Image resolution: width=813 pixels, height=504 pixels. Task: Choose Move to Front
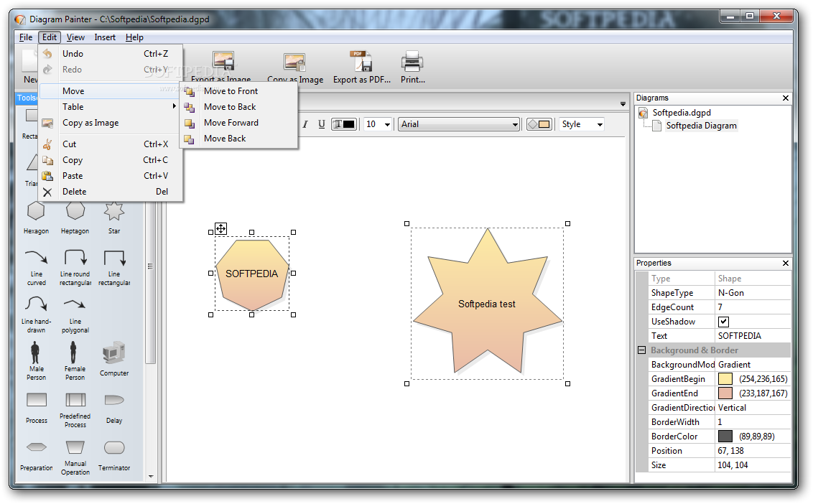[239, 91]
